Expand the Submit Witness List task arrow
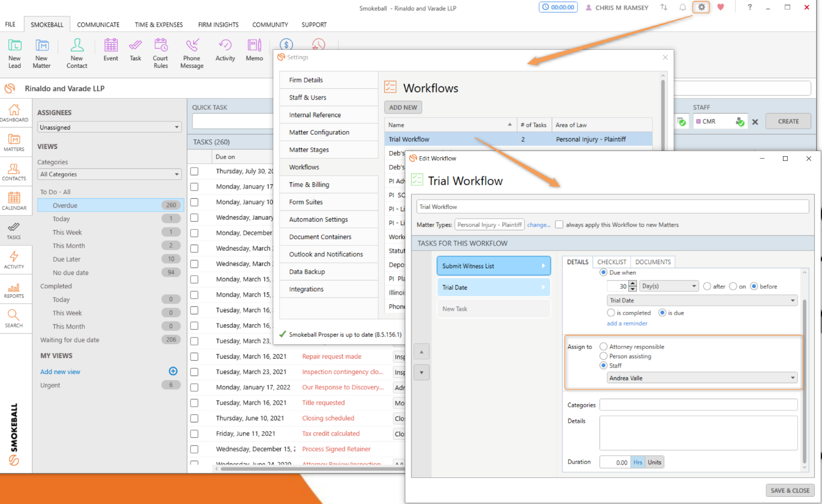 click(543, 266)
